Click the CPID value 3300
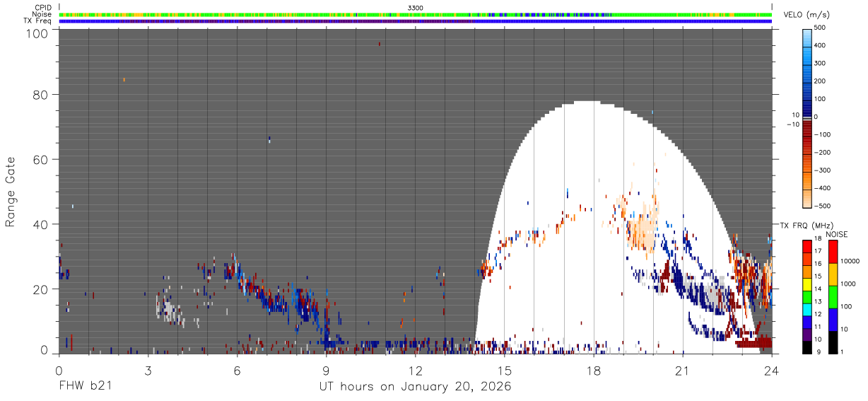 (416, 8)
